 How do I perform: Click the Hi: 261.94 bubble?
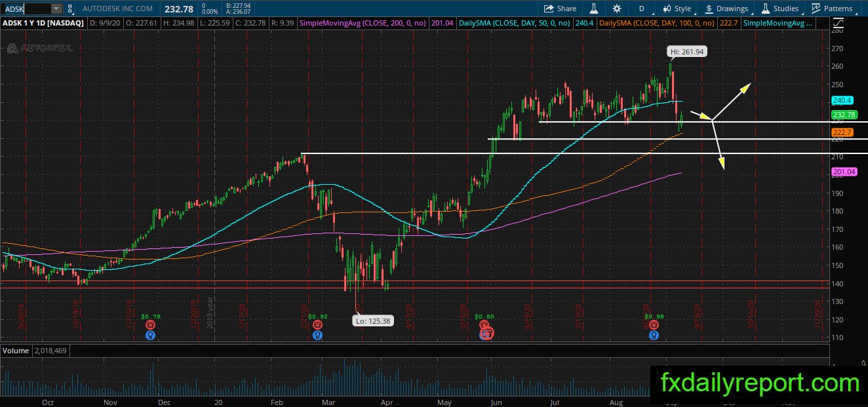(687, 52)
